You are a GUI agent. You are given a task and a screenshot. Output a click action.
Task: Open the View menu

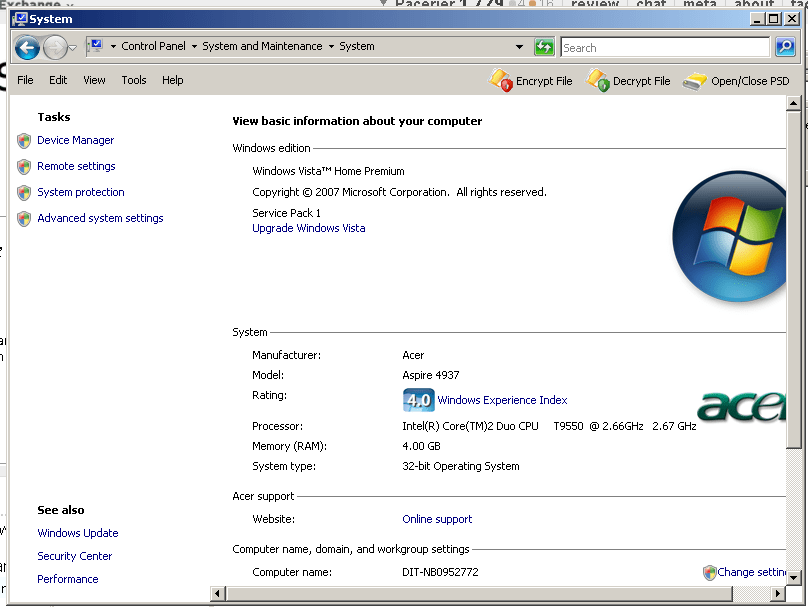coord(94,80)
